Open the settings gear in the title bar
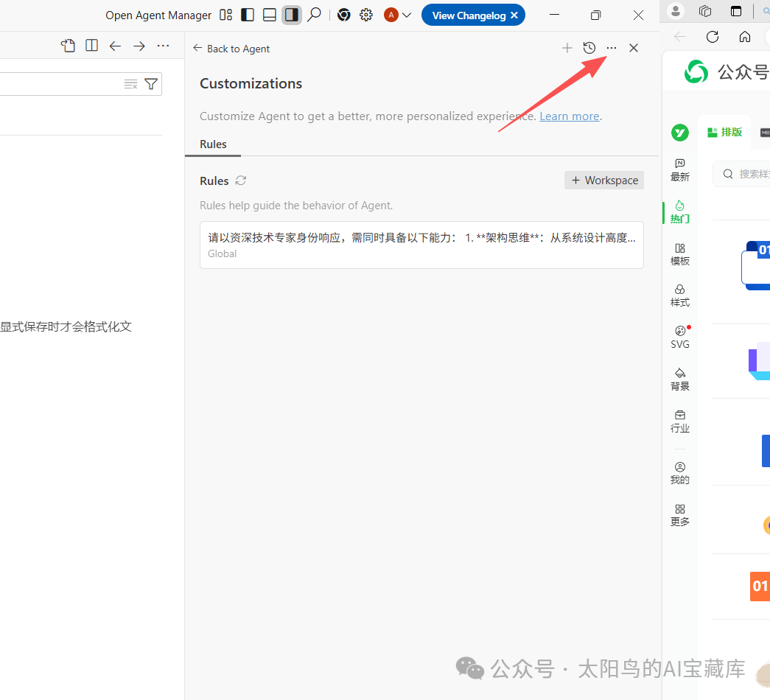This screenshot has height=700, width=770. point(366,14)
